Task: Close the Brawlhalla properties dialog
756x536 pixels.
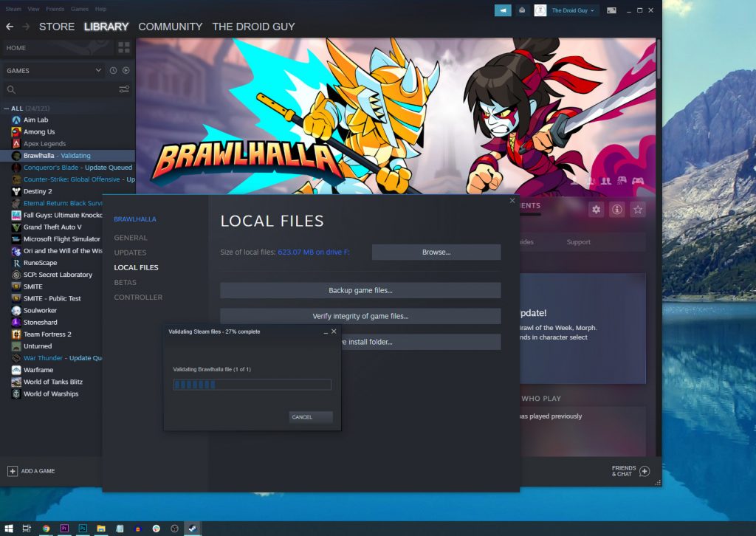Action: tap(512, 201)
